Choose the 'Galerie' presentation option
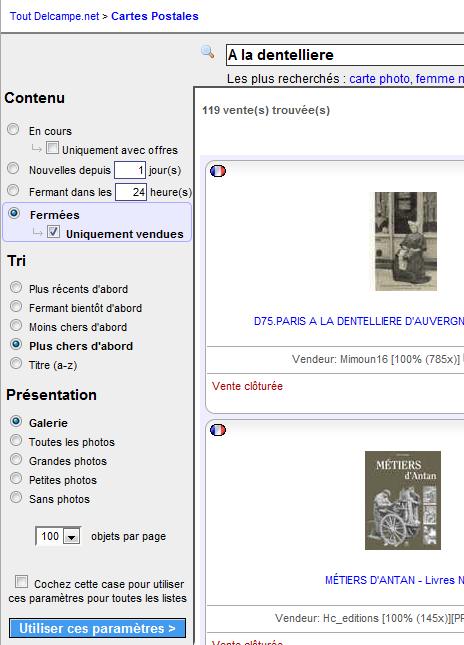This screenshot has height=645, width=464. [x=16, y=421]
